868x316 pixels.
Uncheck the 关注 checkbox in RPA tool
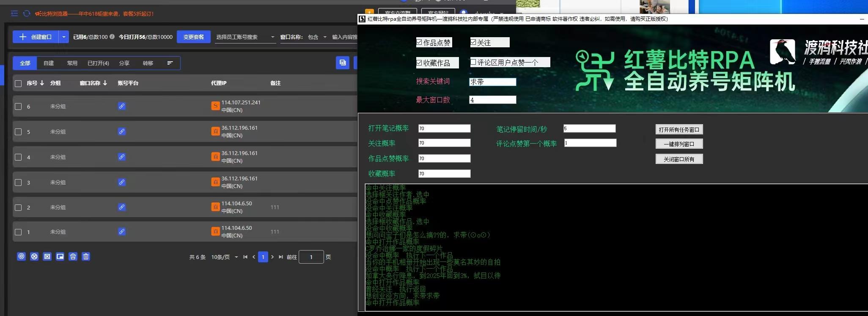coord(473,42)
